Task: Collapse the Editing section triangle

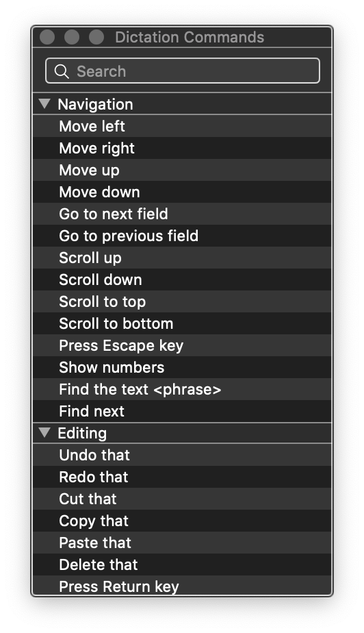Action: (44, 433)
